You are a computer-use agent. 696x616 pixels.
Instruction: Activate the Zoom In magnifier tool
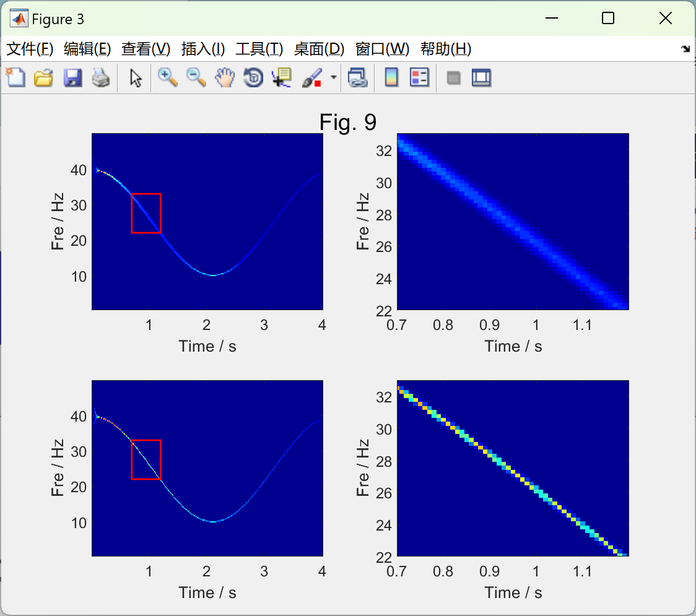(168, 77)
